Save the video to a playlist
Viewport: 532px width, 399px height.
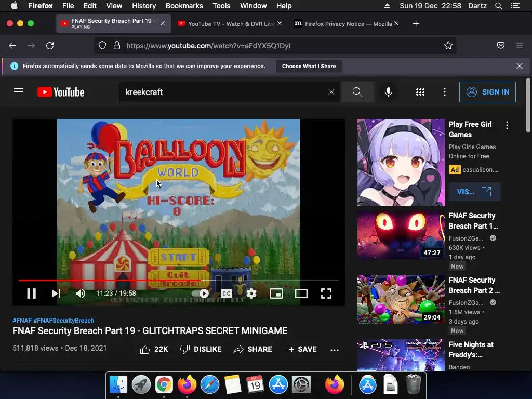[x=300, y=349]
